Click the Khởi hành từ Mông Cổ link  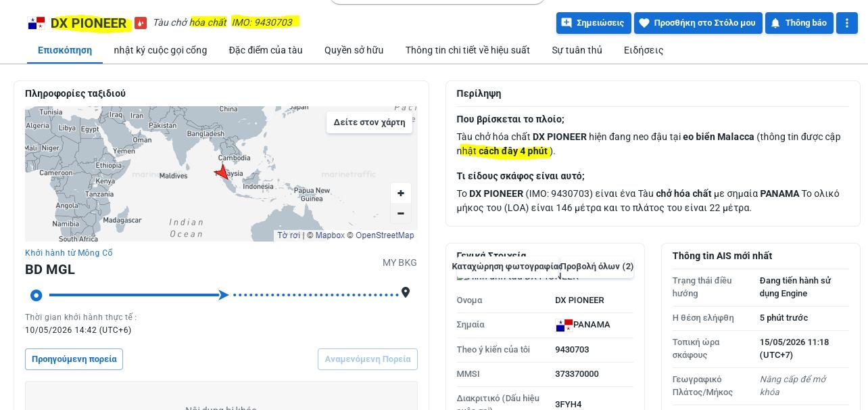[69, 253]
